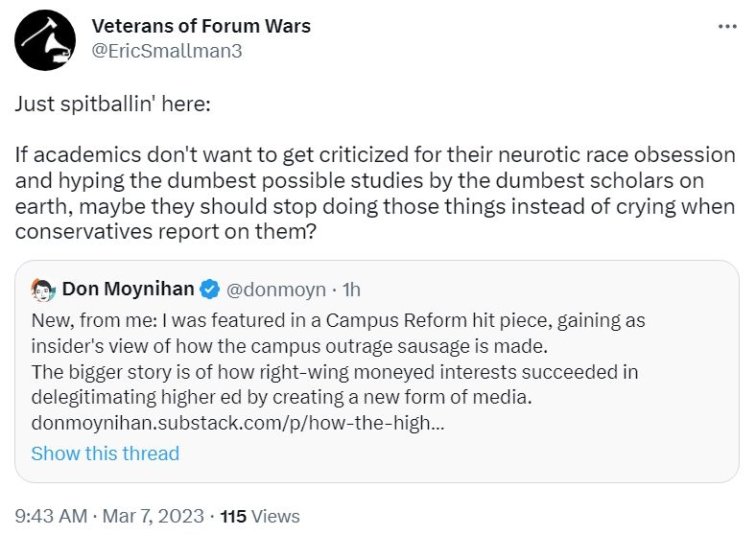Open the Veterans of Forum Wars display name
The width and height of the screenshot is (756, 535).
[201, 26]
